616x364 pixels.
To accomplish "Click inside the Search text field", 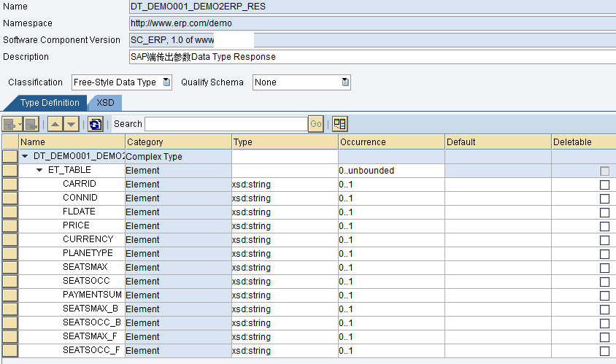I will point(226,124).
